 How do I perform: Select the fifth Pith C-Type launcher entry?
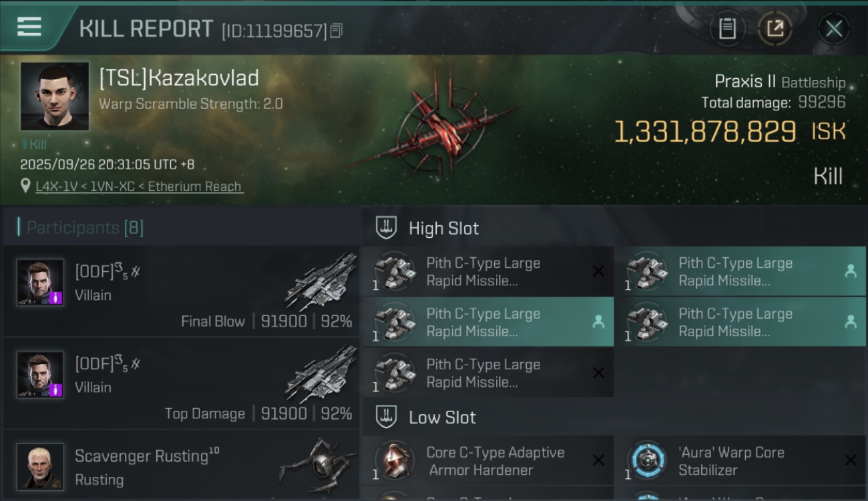tap(488, 373)
